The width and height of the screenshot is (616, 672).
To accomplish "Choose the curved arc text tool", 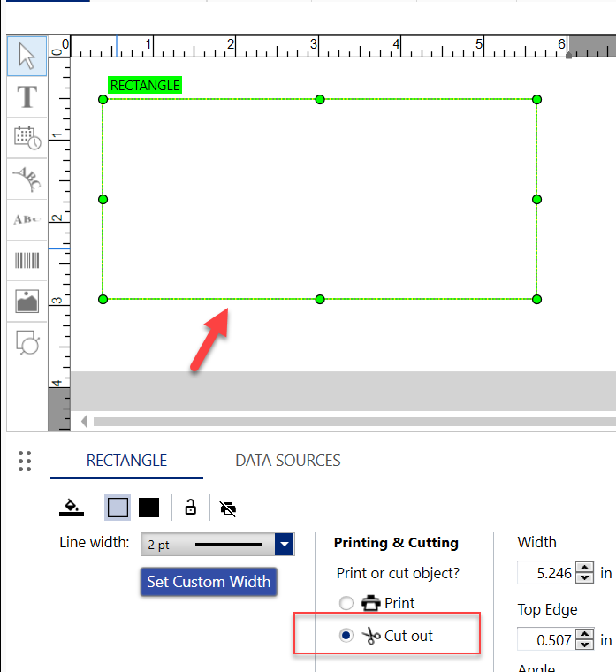I will (x=27, y=179).
